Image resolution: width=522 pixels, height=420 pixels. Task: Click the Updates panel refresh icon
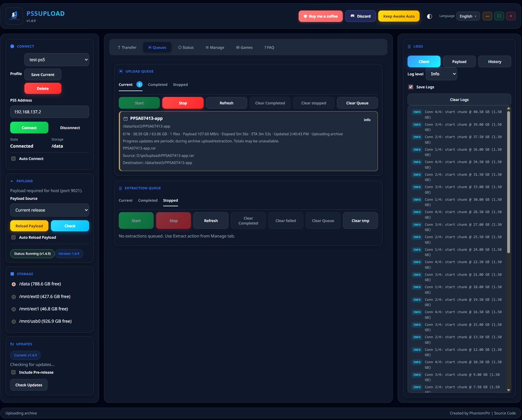(x=12, y=344)
